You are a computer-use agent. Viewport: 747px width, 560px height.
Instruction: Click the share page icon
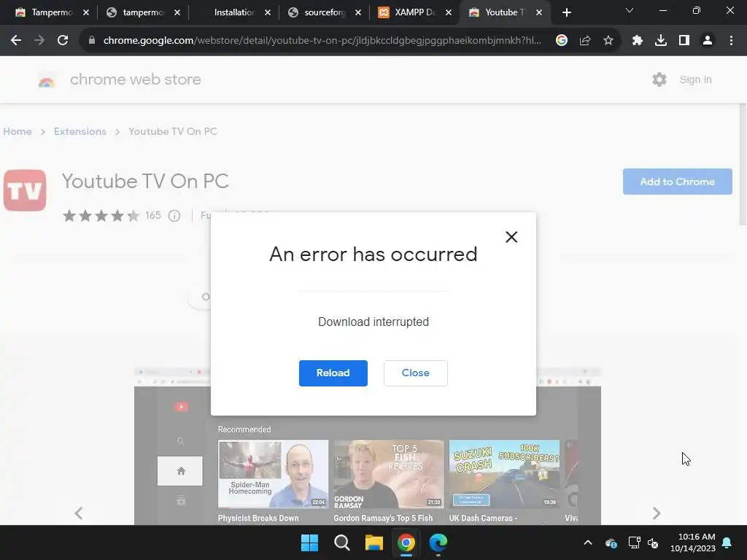pyautogui.click(x=585, y=41)
